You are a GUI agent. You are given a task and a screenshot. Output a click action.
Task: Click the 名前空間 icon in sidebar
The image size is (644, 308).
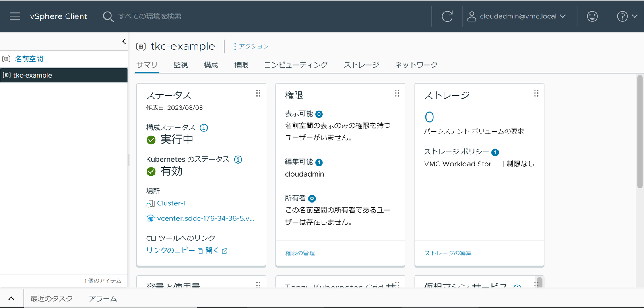(x=6, y=59)
